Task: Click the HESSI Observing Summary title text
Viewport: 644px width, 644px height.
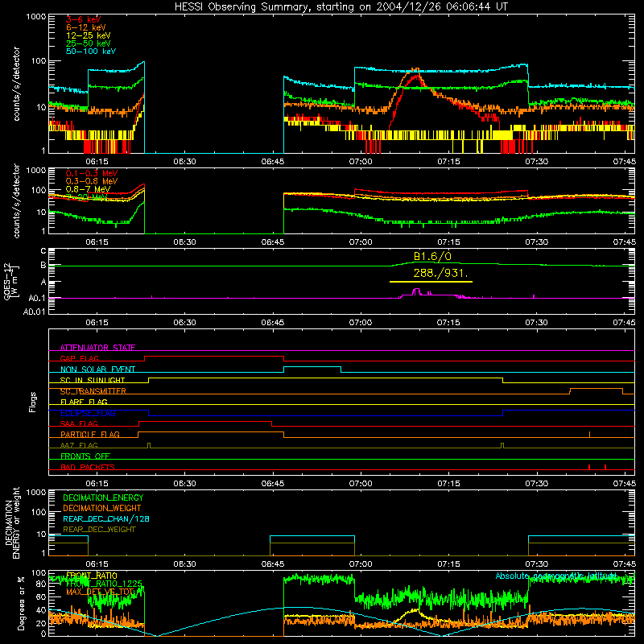Action: click(x=341, y=7)
